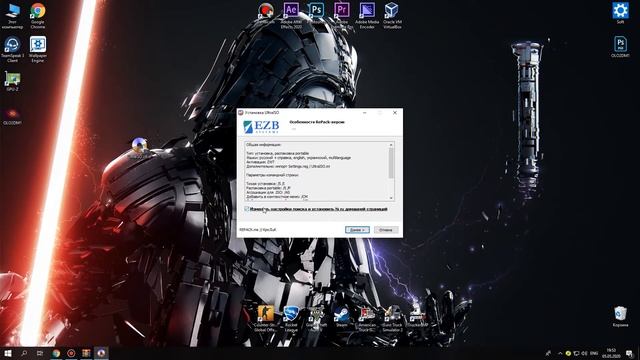Select the Steam desktop shortcut
The height and width of the screenshot is (360, 640).
[342, 317]
